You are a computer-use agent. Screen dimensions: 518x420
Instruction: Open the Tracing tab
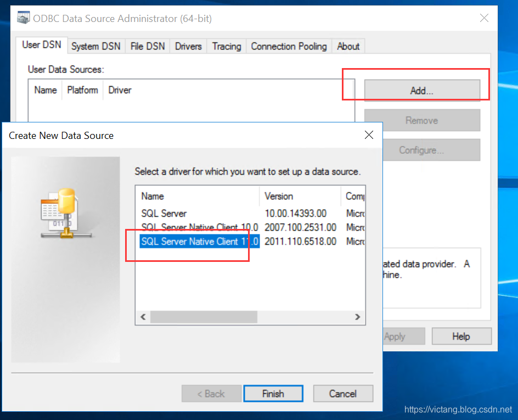227,46
